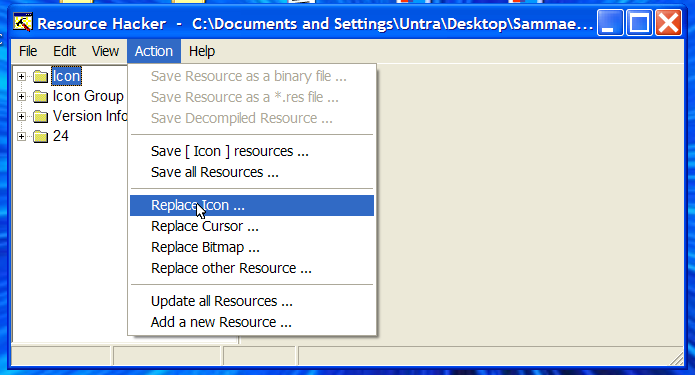Open the Help menu

(x=202, y=51)
